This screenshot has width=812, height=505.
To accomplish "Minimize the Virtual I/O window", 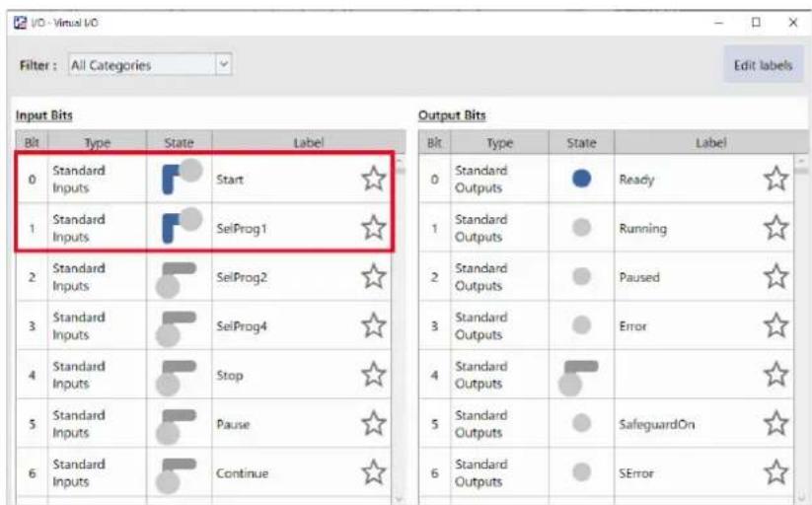I will 719,23.
